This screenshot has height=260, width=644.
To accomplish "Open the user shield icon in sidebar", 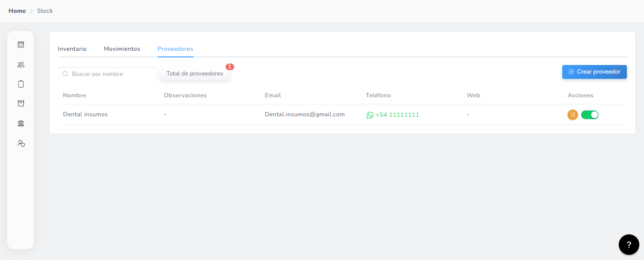I will 20,143.
